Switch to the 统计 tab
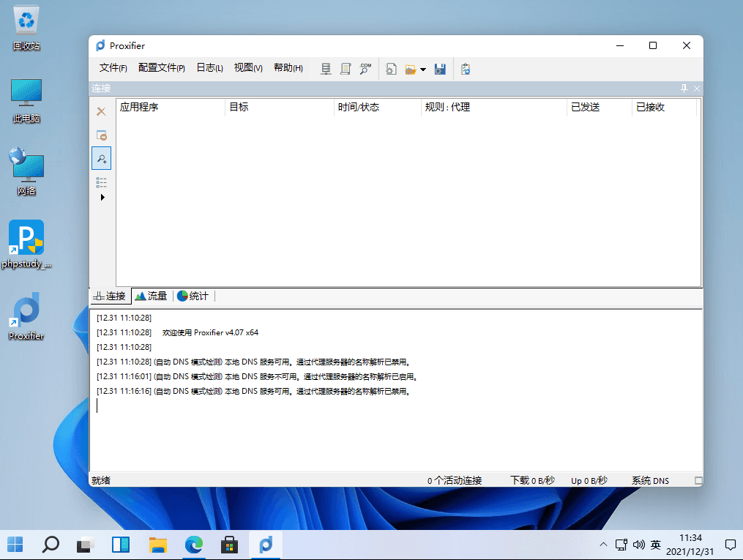Screen dimensions: 743x560 193,296
